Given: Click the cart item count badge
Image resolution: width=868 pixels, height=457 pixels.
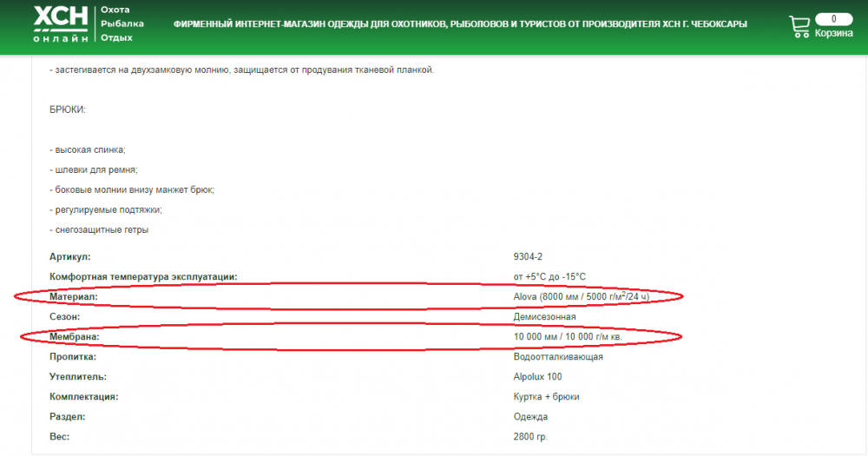Looking at the screenshot, I should 833,18.
